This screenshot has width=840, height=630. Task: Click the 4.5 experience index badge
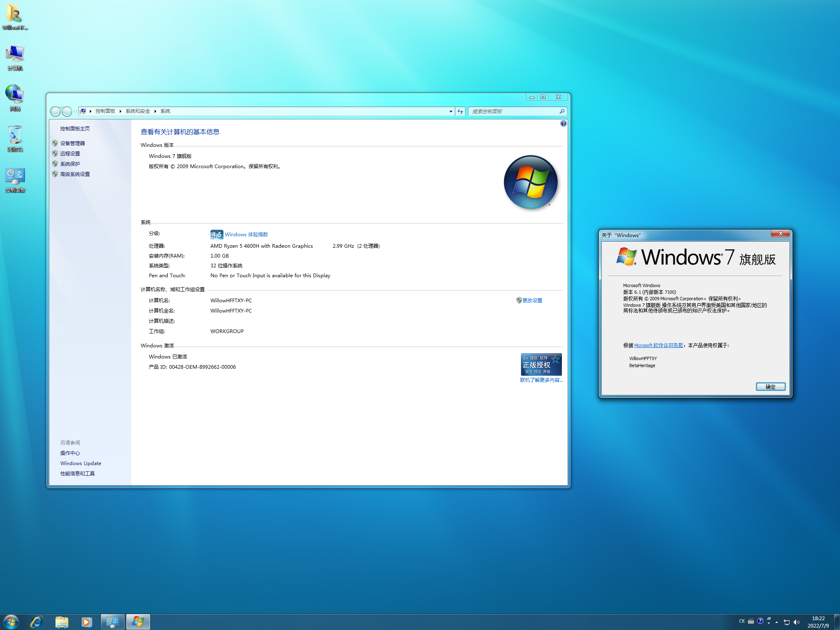(217, 235)
